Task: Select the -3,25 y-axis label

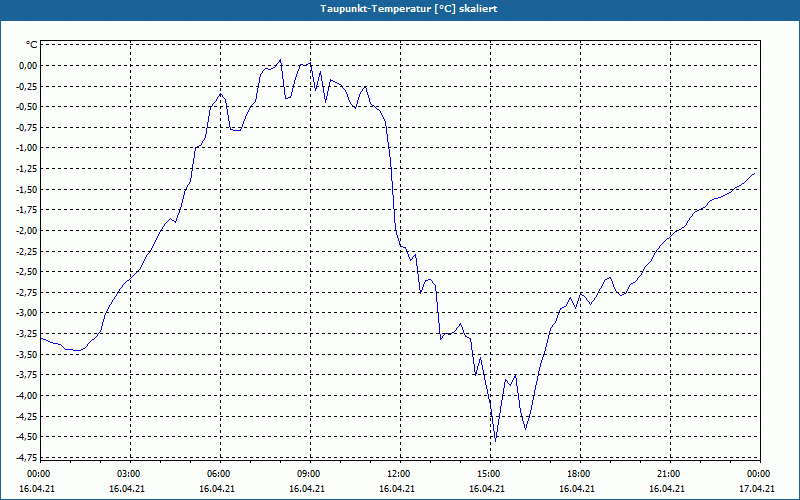Action: [27, 334]
